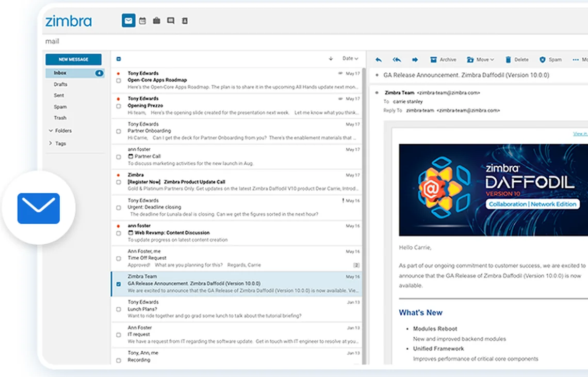The width and height of the screenshot is (588, 377).
Task: Click the Reply arrow icon
Action: coord(379,60)
